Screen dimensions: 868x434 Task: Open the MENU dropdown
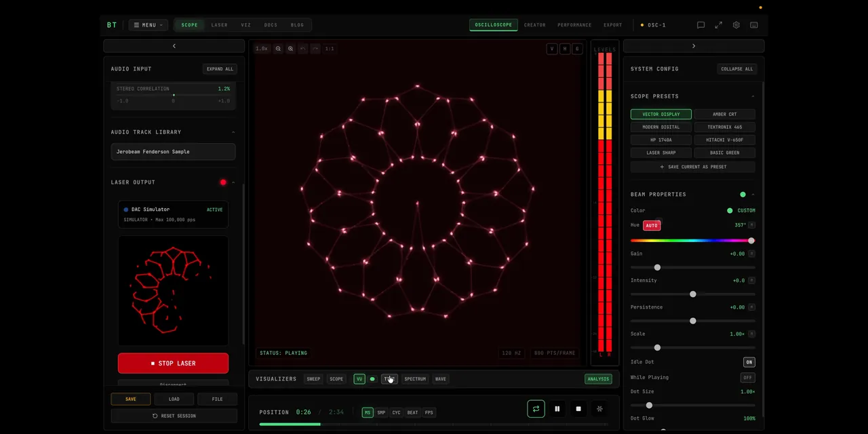149,25
